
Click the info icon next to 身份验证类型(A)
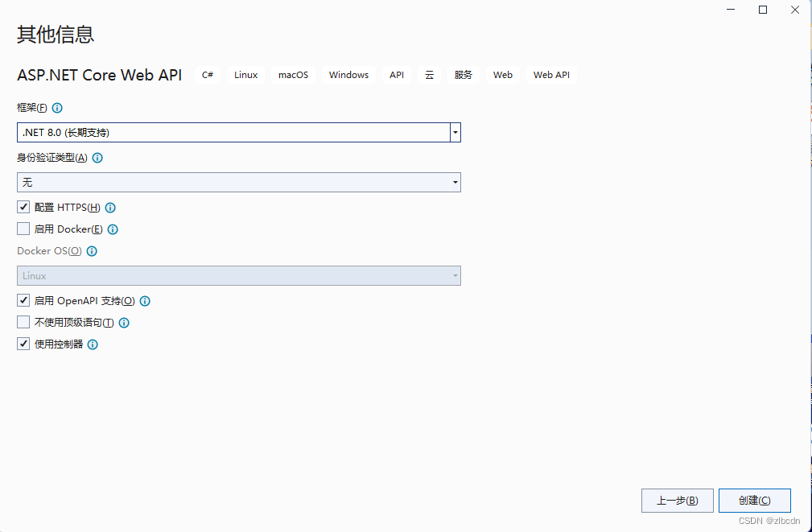(97, 158)
